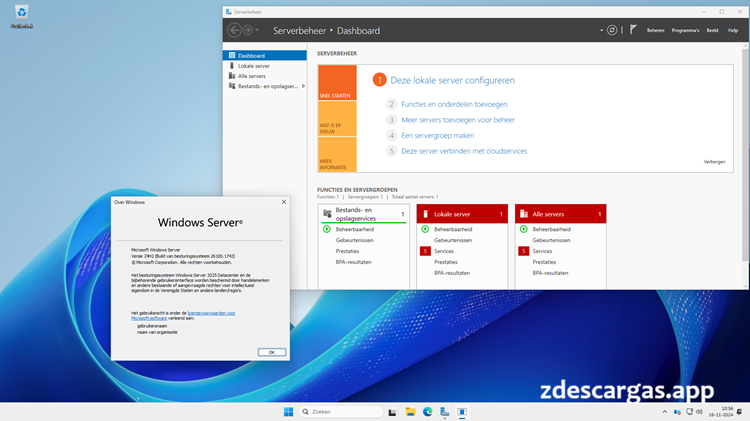750x421 pixels.
Task: Open the Recycle Bin desktop icon
Action: [22, 17]
